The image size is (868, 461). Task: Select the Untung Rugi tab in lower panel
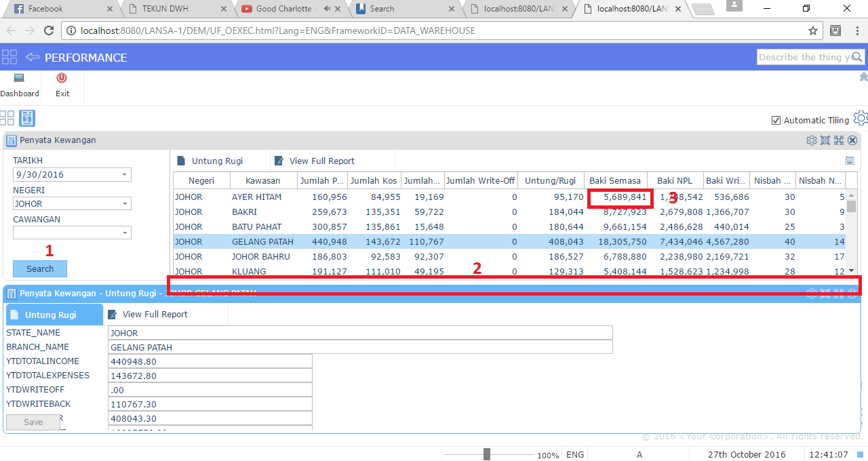click(50, 315)
